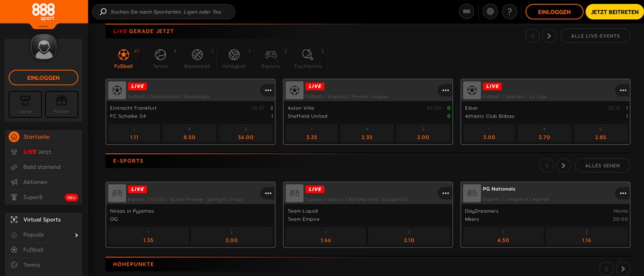Image resolution: width=644 pixels, height=276 pixels.
Task: Select 8.50 draw odds for Frankfurt match
Action: coord(189,133)
